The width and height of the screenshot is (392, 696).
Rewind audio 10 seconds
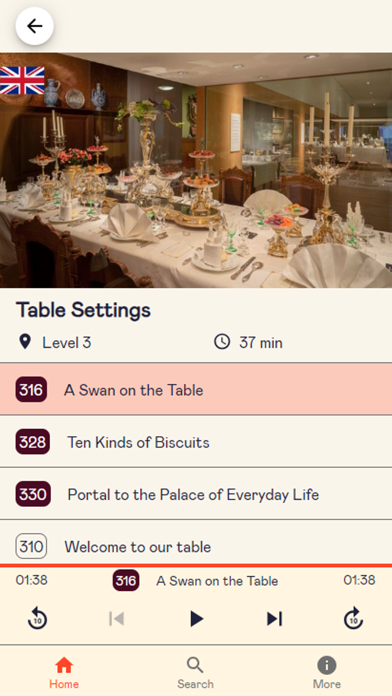coord(37,618)
